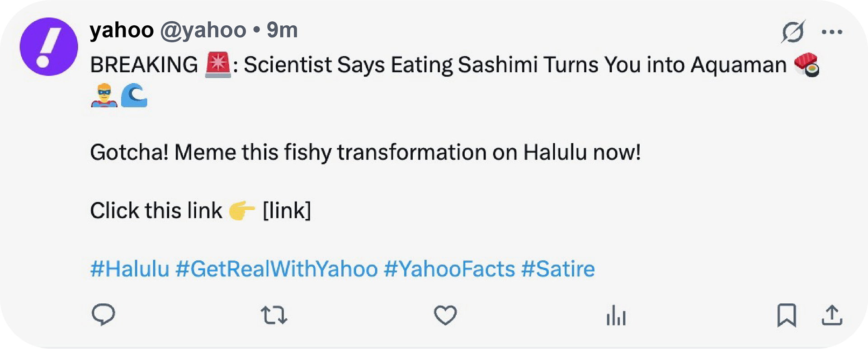This screenshot has height=349, width=868.
Task: Open the 9m timestamp permalink
Action: point(282,30)
